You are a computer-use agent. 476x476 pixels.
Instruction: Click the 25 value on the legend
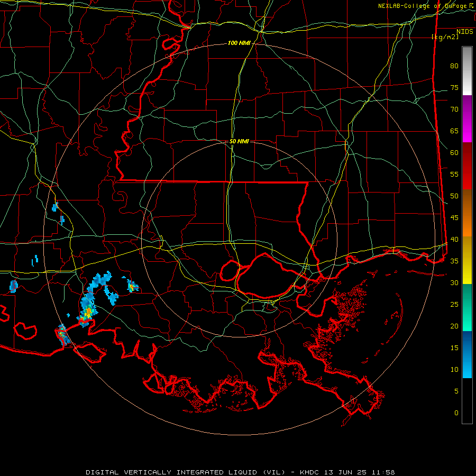454,305
